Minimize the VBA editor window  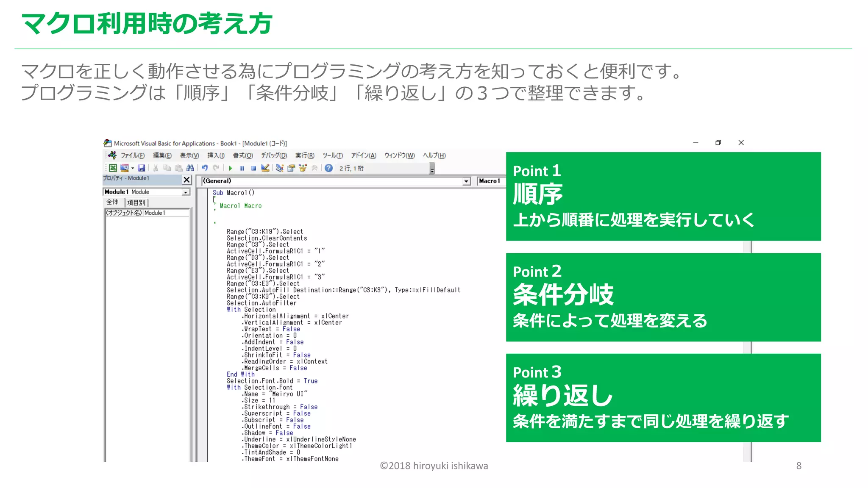pyautogui.click(x=696, y=143)
